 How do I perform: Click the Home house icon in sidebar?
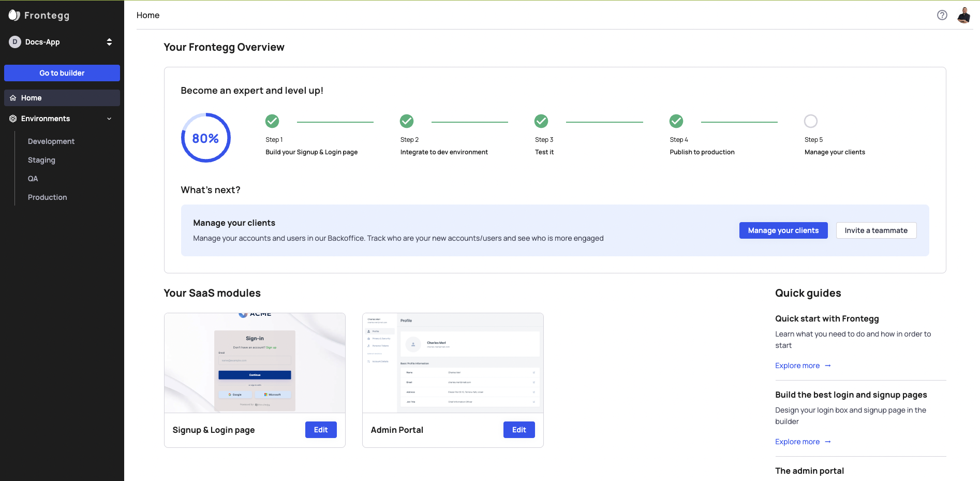(x=13, y=98)
